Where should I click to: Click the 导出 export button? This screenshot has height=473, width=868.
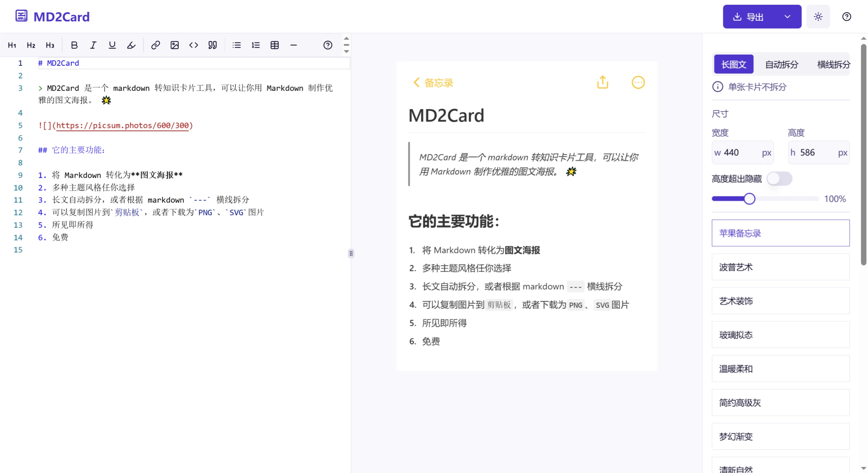(751, 16)
